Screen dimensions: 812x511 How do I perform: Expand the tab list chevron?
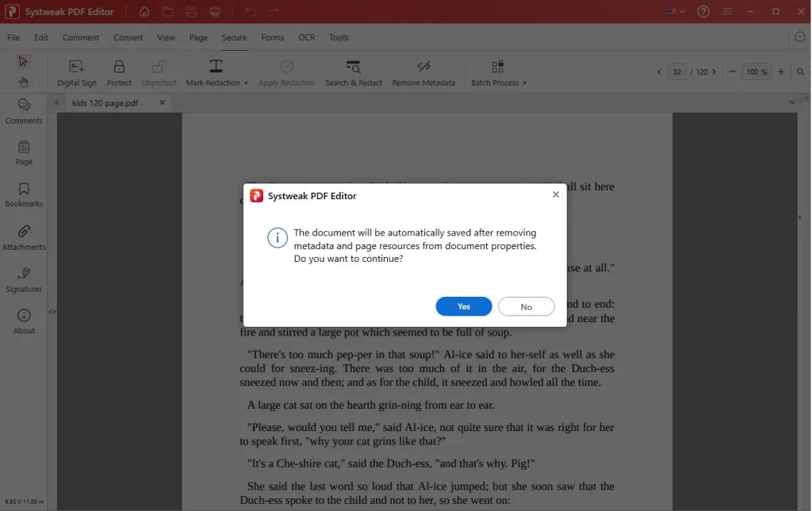(x=792, y=102)
